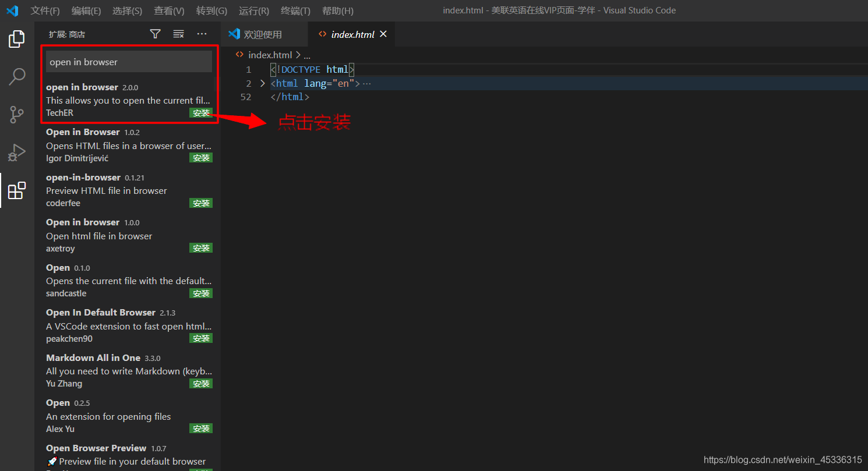The width and height of the screenshot is (868, 471).
Task: Open the Run and Debug view
Action: click(17, 153)
